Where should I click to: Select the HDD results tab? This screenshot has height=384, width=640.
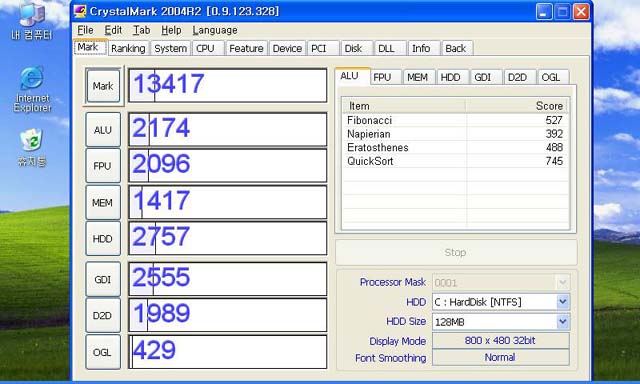coord(453,77)
